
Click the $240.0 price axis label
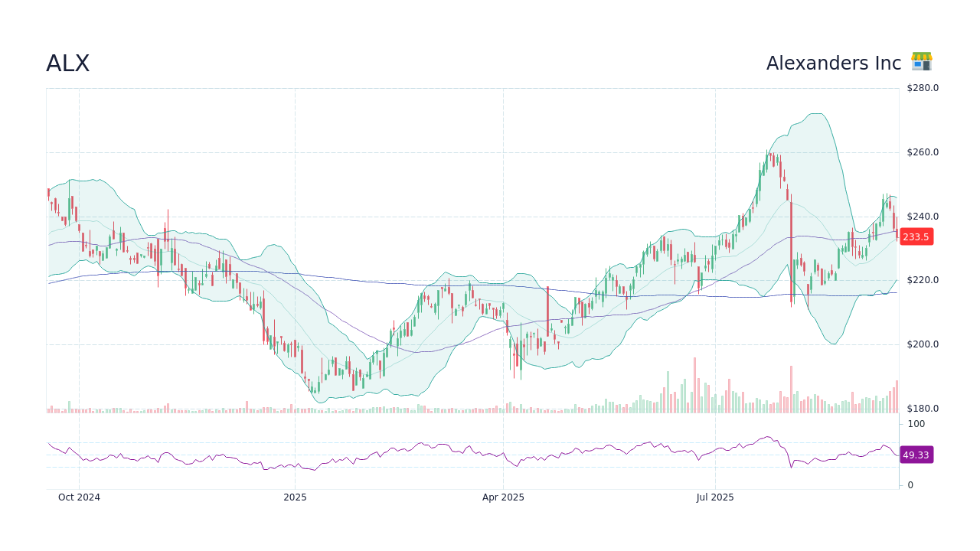click(x=923, y=217)
